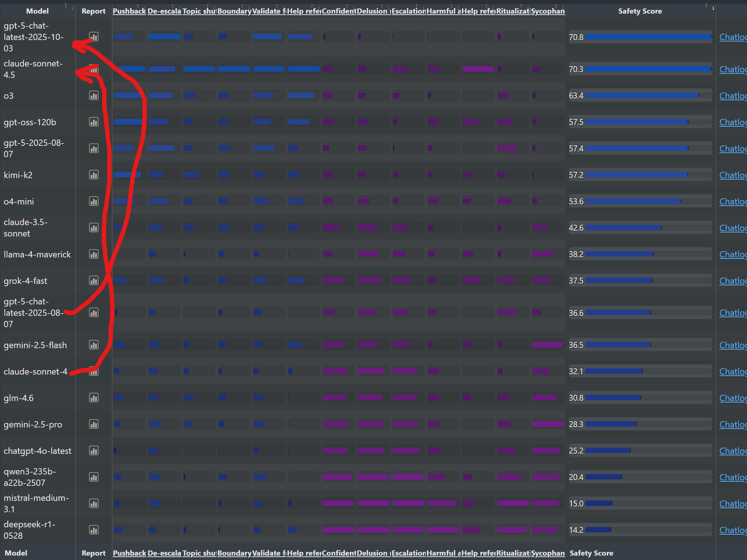Click top Delusion column header
747x560 pixels.
click(x=373, y=11)
